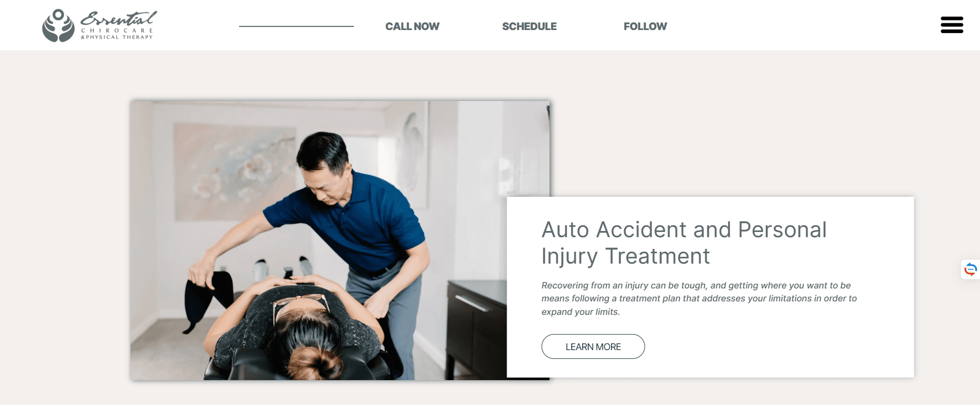
Task: Open the hamburger navigation menu
Action: point(952,25)
